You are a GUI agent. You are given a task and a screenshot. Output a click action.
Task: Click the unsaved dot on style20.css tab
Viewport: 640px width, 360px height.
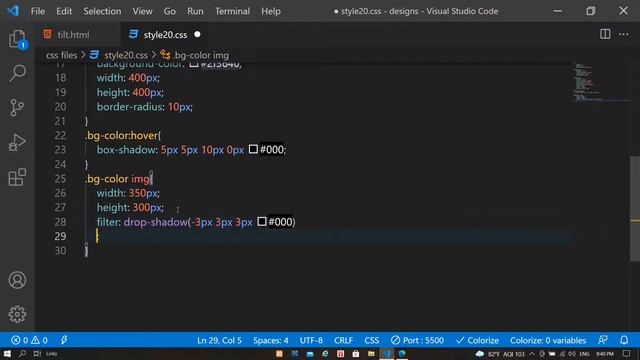point(198,34)
